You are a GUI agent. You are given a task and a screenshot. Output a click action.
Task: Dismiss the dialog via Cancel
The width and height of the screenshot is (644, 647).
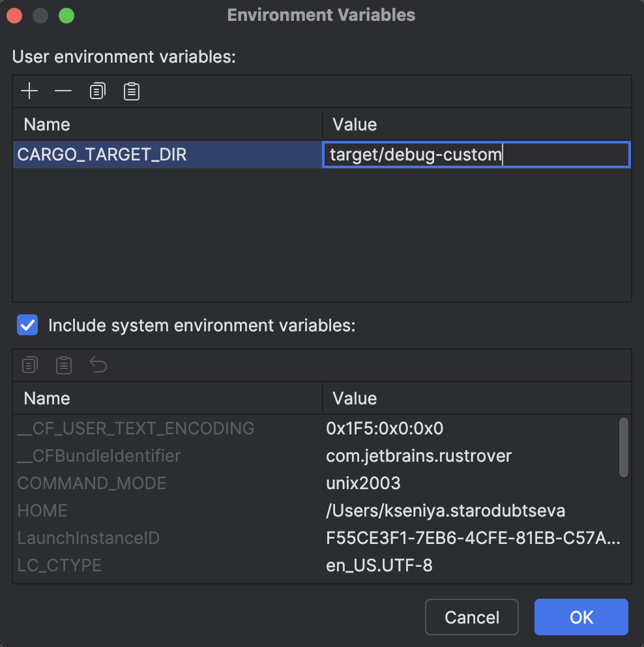point(471,617)
